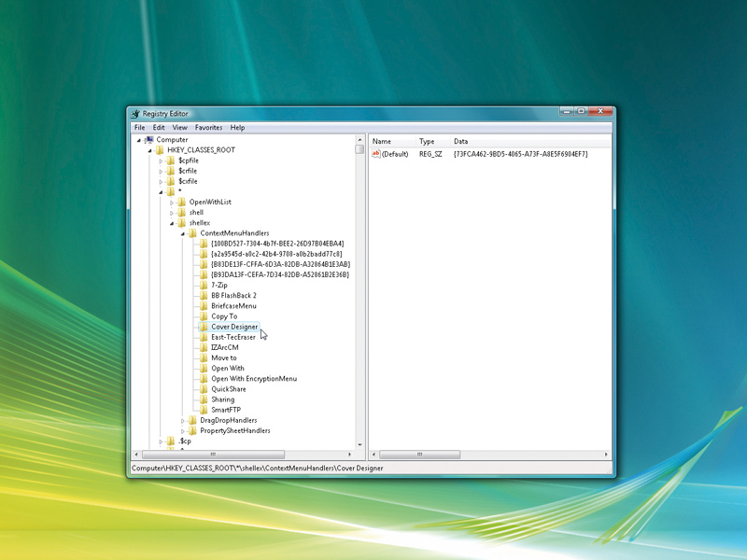Click the (Default) string value icon
Screen dimensions: 747x560
(376, 154)
